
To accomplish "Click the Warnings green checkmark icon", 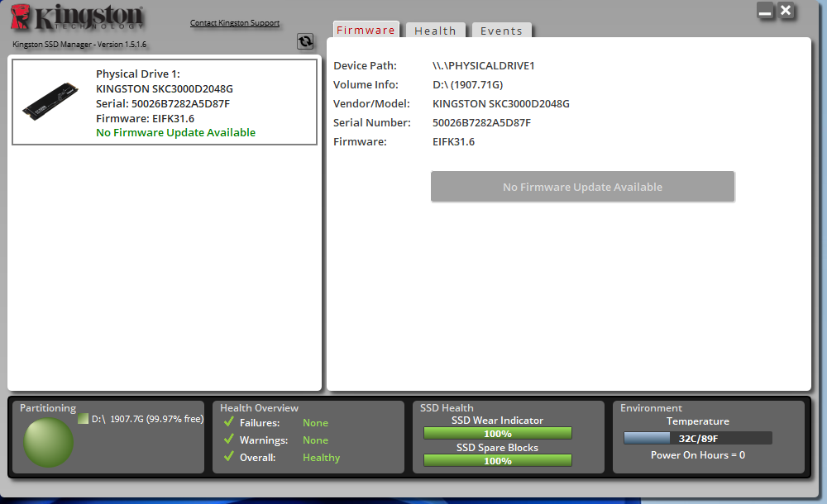I will [x=229, y=440].
